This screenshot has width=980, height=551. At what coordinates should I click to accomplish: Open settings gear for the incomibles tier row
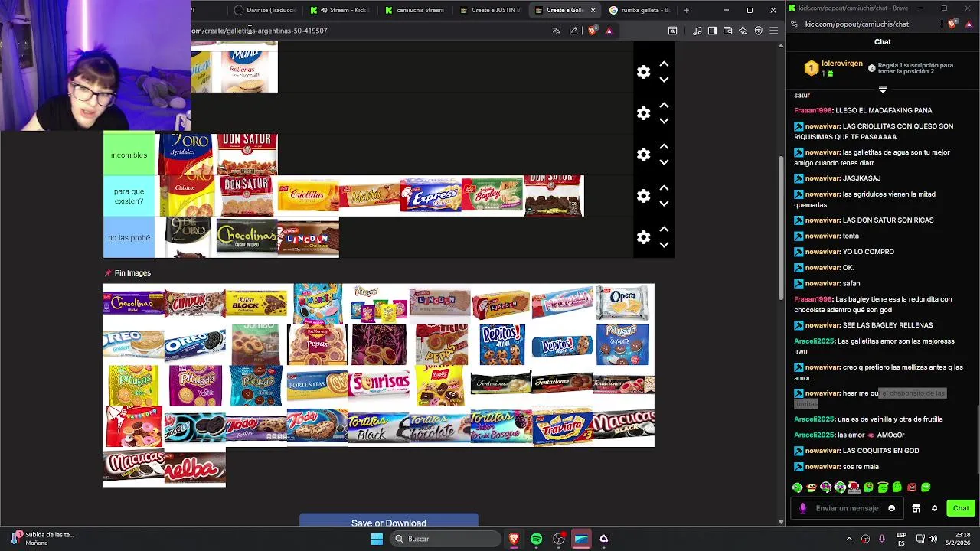(x=643, y=155)
